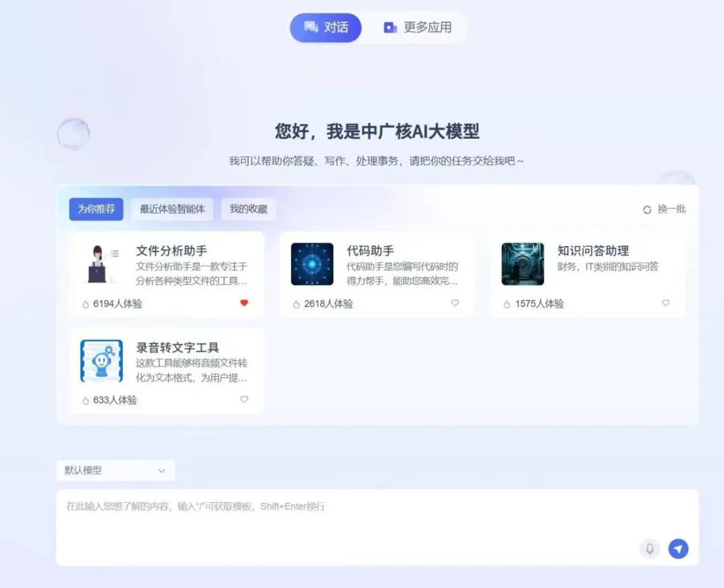The image size is (724, 588).
Task: Click chat bubble icon in 对话 tab
Action: click(x=311, y=27)
